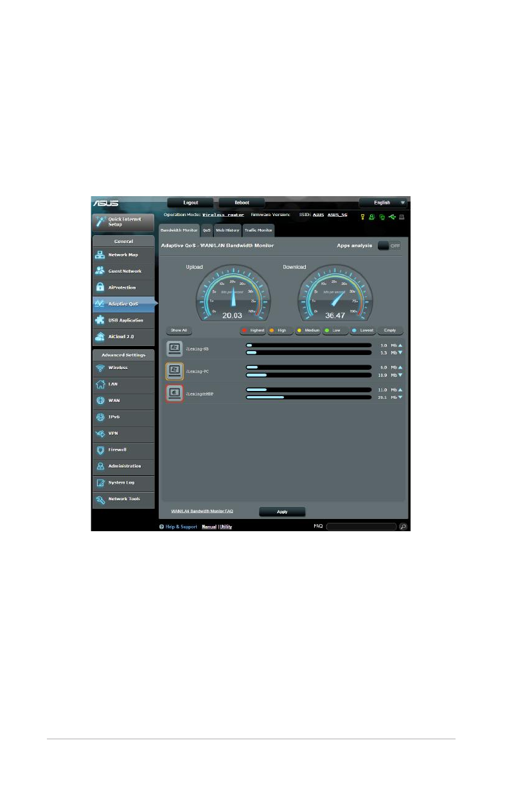Toggle the Apps analysis switch
532x791 pixels.
(389, 246)
